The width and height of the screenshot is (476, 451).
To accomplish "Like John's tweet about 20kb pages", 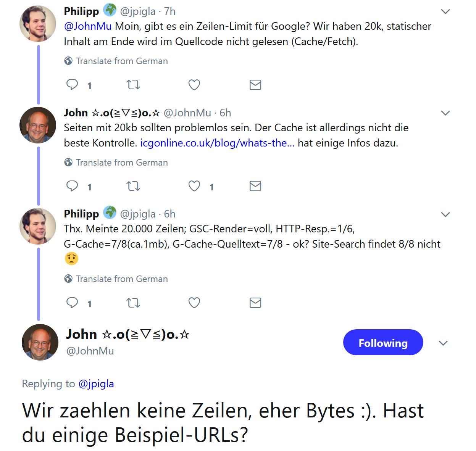I will [194, 186].
